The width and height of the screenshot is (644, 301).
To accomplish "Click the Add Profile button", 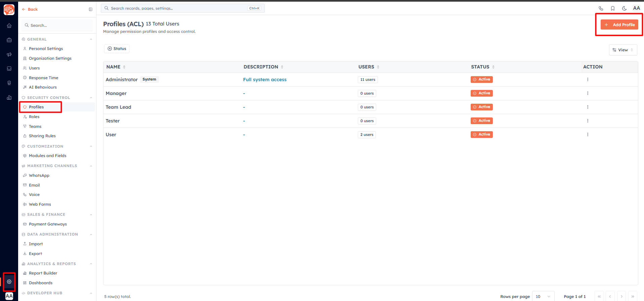I will coord(619,24).
